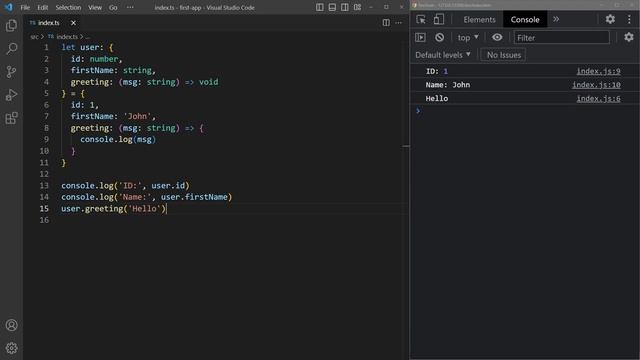
Task: Split the editor to the right
Action: coord(386,23)
